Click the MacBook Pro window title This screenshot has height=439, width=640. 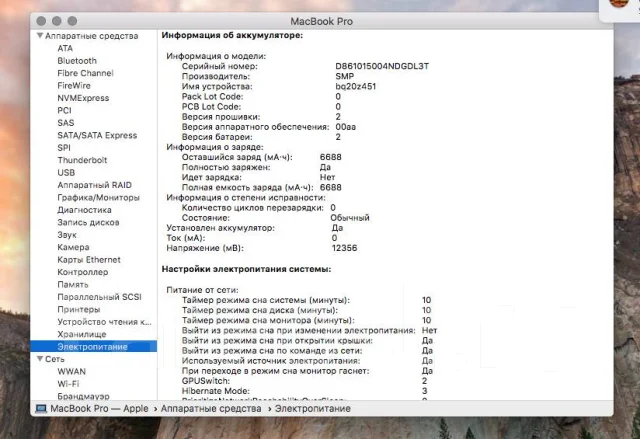click(321, 21)
